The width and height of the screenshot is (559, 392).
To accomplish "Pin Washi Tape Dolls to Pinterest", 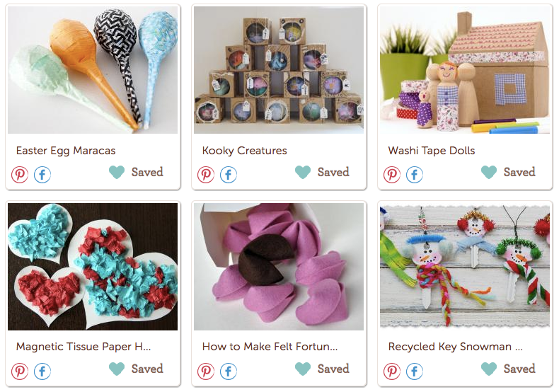I will coord(392,175).
